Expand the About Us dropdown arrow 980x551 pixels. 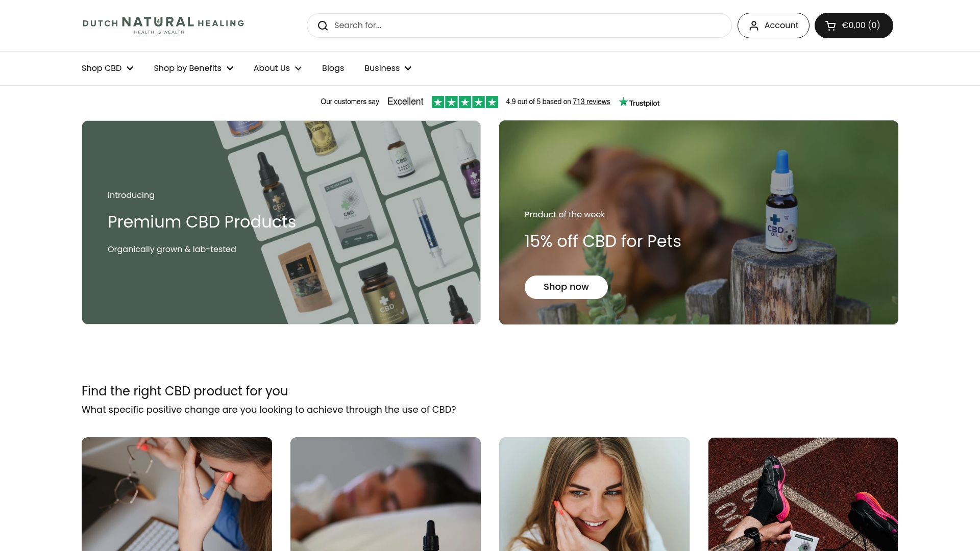(299, 68)
